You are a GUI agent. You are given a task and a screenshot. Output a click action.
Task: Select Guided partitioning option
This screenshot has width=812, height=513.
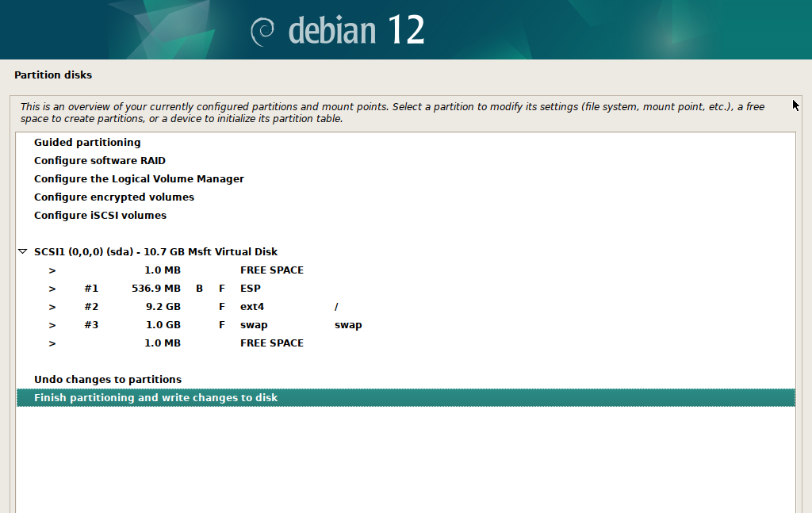(x=405, y=143)
